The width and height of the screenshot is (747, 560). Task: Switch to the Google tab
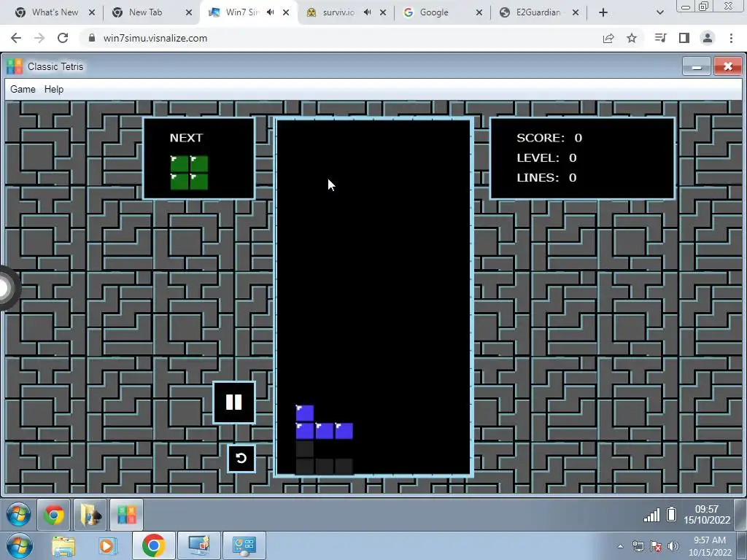point(433,12)
